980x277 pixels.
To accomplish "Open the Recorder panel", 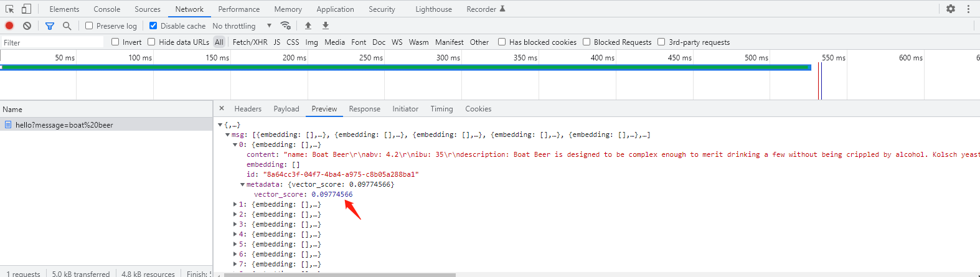I will [486, 9].
